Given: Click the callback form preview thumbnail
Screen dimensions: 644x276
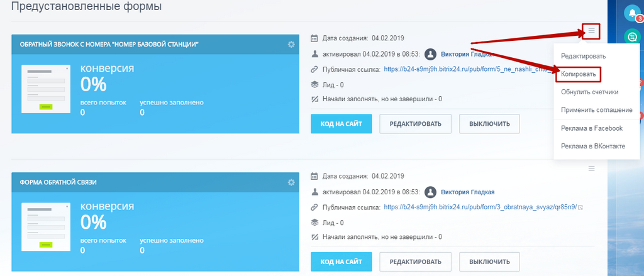Looking at the screenshot, I should 45,89.
